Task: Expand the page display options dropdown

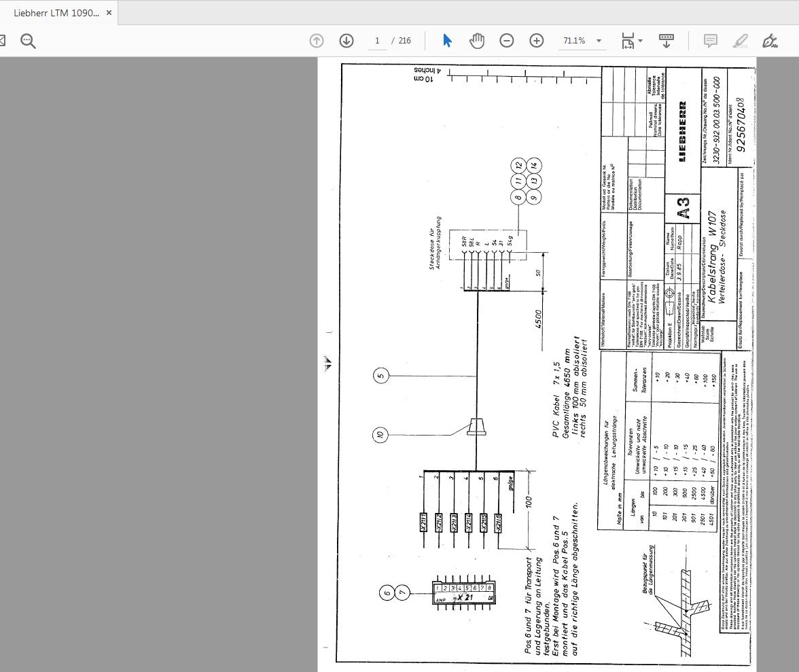Action: click(641, 41)
